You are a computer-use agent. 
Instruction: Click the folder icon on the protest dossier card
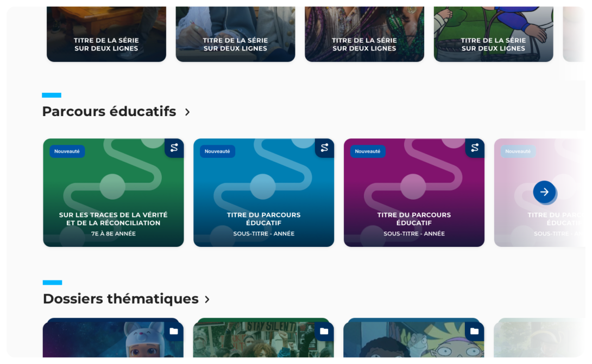[x=324, y=331]
